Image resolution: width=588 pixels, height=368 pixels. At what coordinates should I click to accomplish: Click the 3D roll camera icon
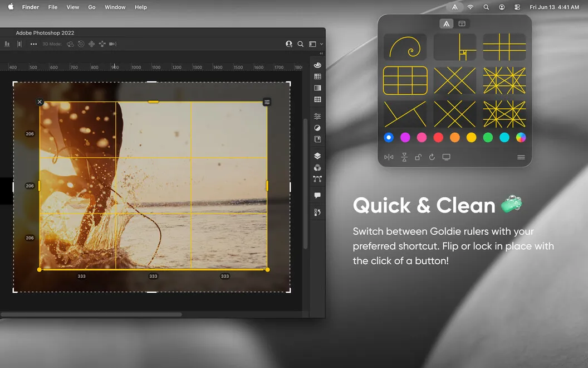[81, 44]
